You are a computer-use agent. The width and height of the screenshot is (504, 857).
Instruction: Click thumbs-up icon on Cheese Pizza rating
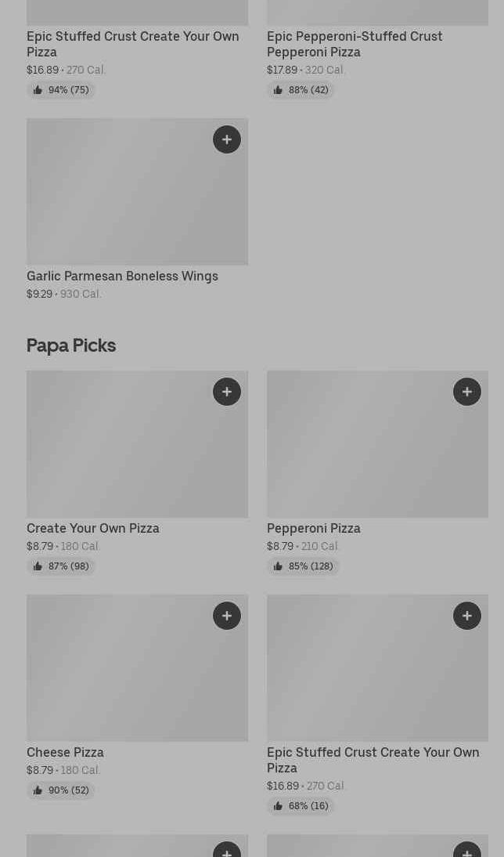[x=38, y=790]
